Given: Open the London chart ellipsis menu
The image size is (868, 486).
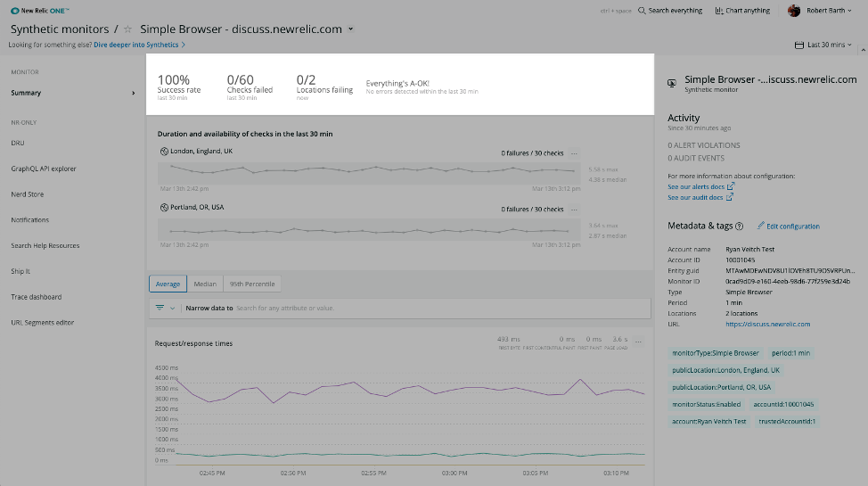Looking at the screenshot, I should point(574,153).
